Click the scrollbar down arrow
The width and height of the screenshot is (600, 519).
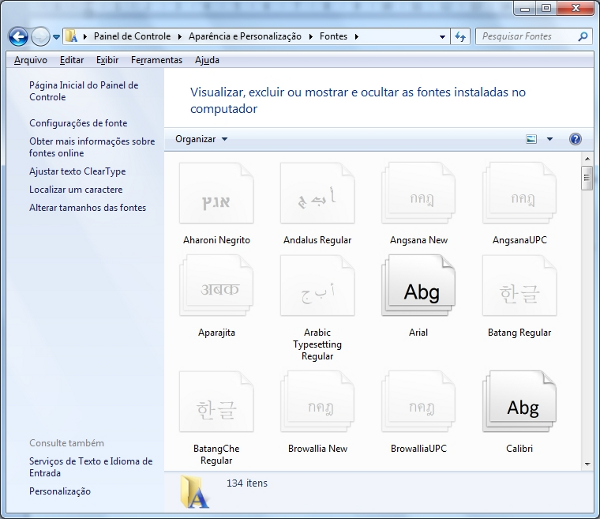tap(587, 464)
